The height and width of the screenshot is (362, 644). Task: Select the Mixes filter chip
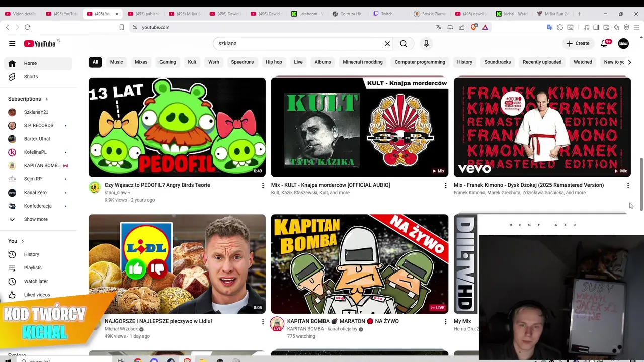pos(141,62)
